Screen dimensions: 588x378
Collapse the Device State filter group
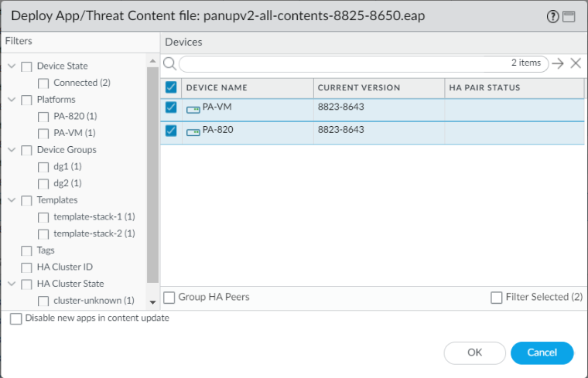(12, 66)
